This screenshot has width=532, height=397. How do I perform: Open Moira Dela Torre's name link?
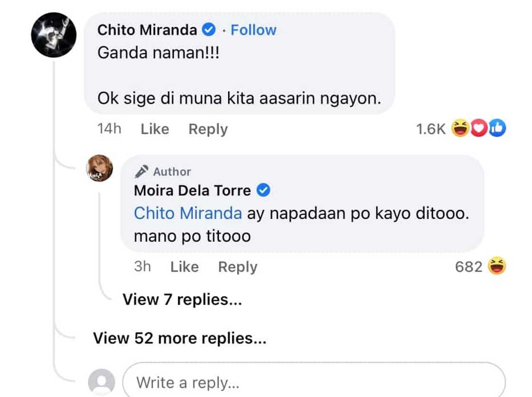(x=192, y=191)
